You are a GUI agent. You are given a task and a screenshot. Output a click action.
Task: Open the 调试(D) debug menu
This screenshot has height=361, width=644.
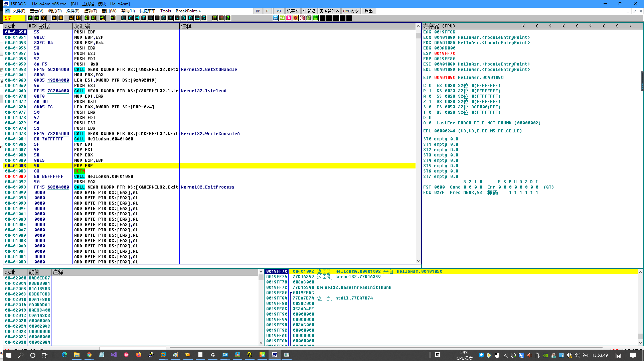(55, 11)
